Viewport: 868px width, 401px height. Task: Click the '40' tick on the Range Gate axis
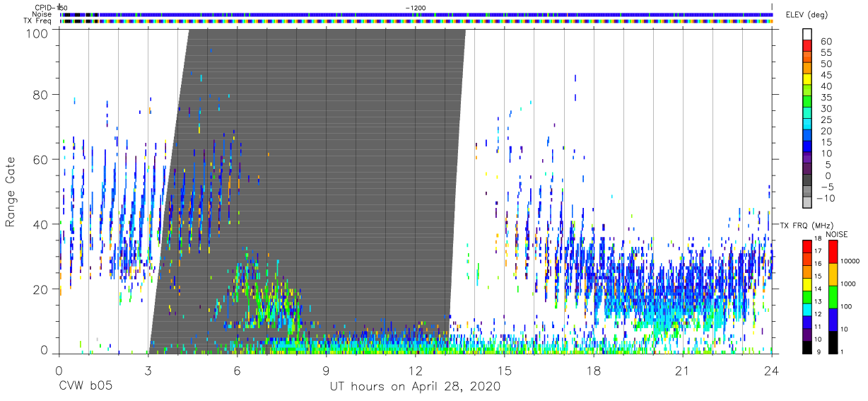(41, 224)
